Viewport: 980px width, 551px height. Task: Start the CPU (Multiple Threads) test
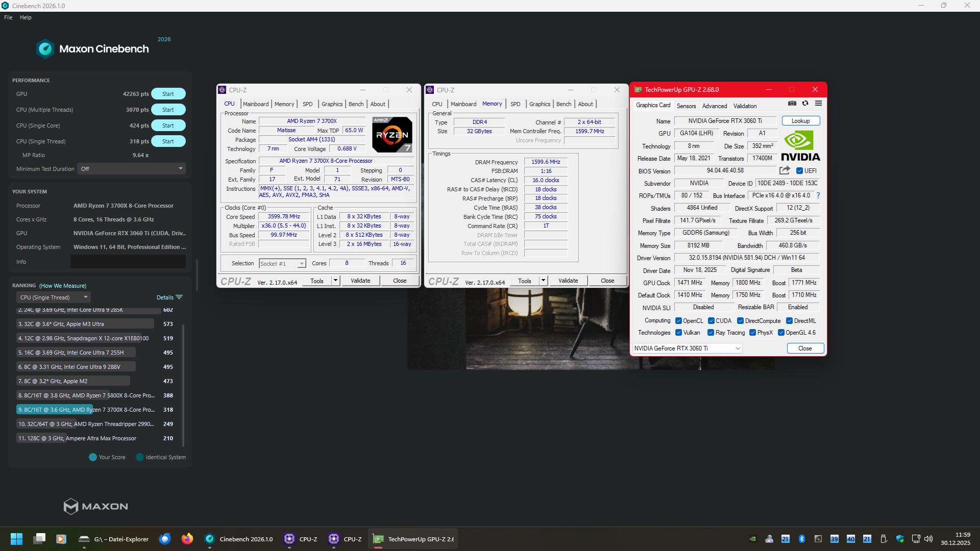click(x=168, y=110)
